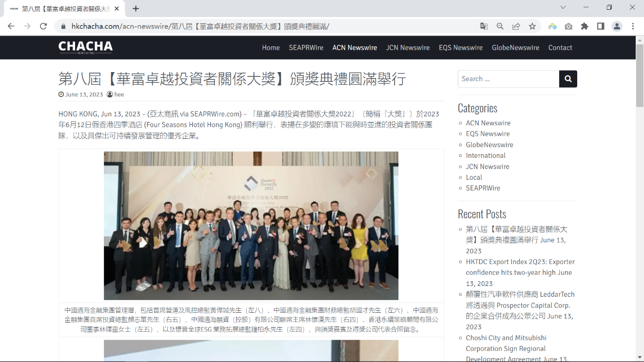
Task: Share this page via the share icon
Action: [516, 26]
